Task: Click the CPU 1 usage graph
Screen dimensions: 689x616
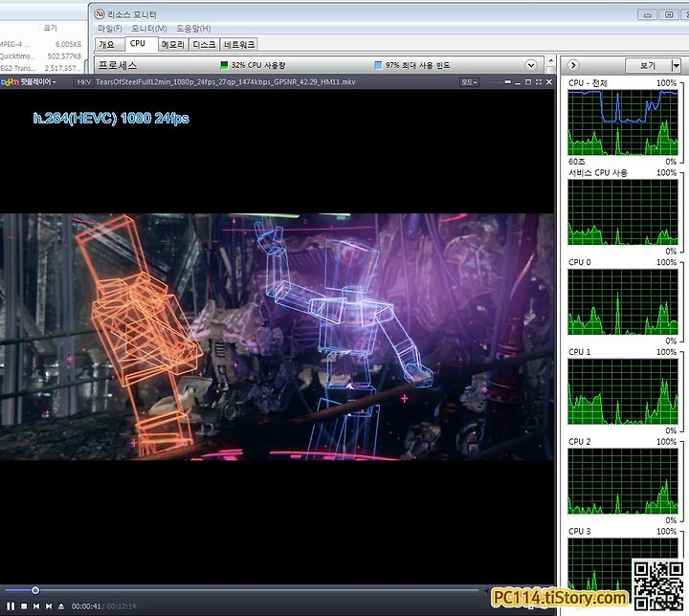Action: tap(623, 391)
